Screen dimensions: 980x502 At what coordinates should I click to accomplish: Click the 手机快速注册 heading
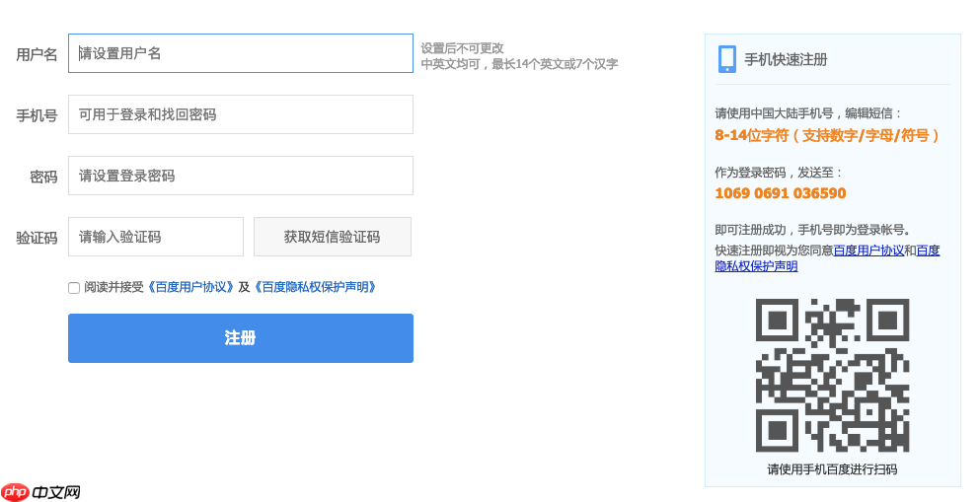786,60
